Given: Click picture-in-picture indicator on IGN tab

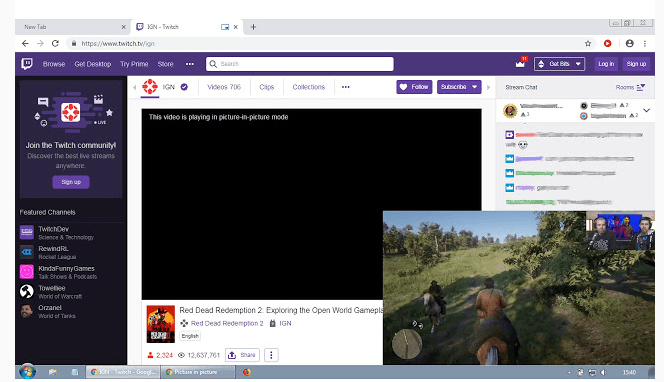Looking at the screenshot, I should pyautogui.click(x=225, y=27).
